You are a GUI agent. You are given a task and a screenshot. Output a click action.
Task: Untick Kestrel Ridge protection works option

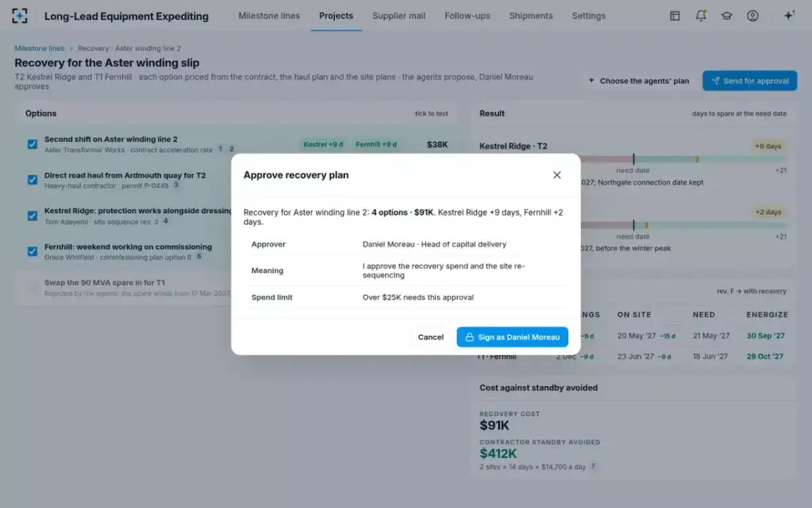pyautogui.click(x=32, y=216)
